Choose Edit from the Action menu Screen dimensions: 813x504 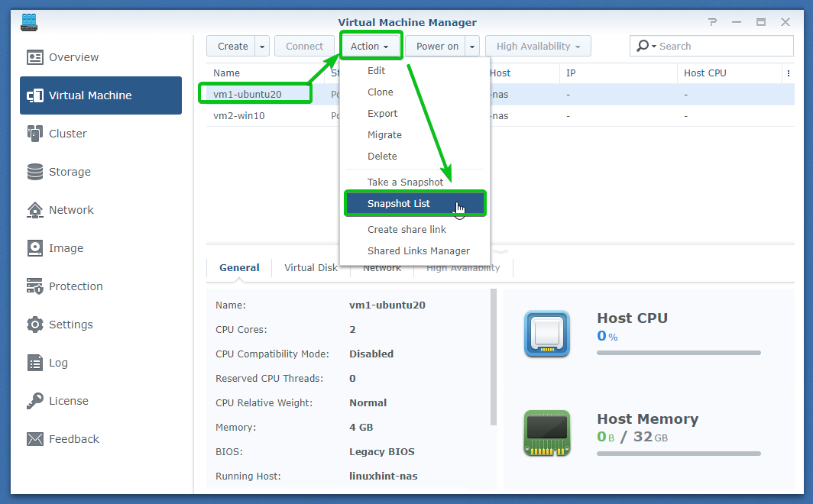[415, 71]
